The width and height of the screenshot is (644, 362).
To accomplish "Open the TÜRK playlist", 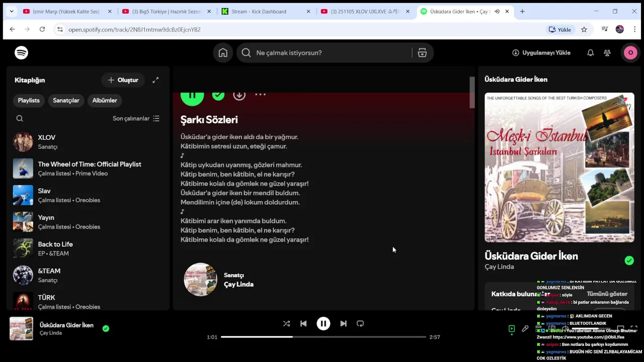I will [x=88, y=301].
